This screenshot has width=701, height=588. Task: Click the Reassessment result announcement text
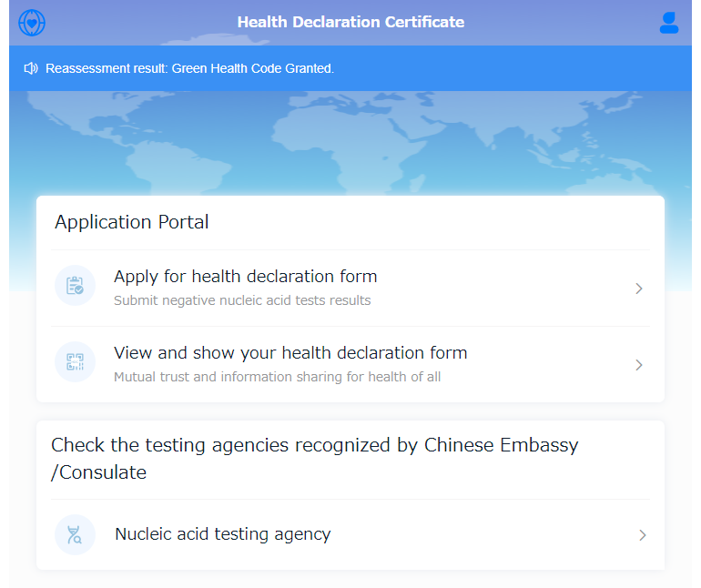(190, 68)
